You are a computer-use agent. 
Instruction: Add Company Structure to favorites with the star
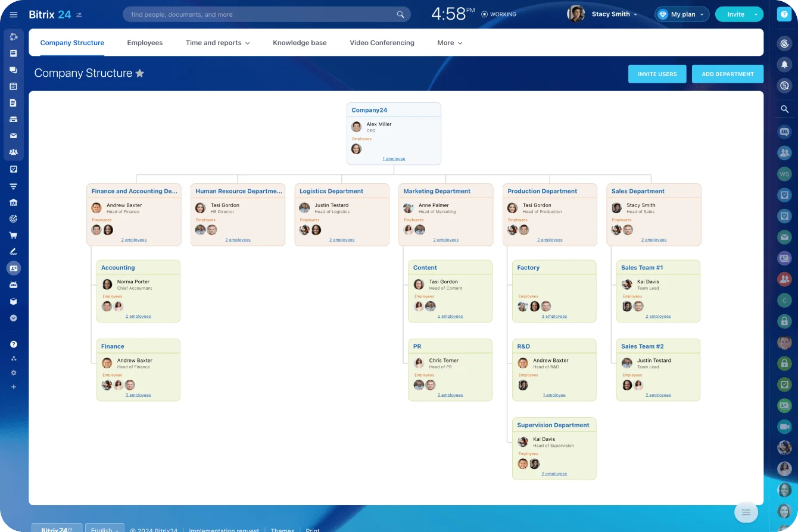140,73
